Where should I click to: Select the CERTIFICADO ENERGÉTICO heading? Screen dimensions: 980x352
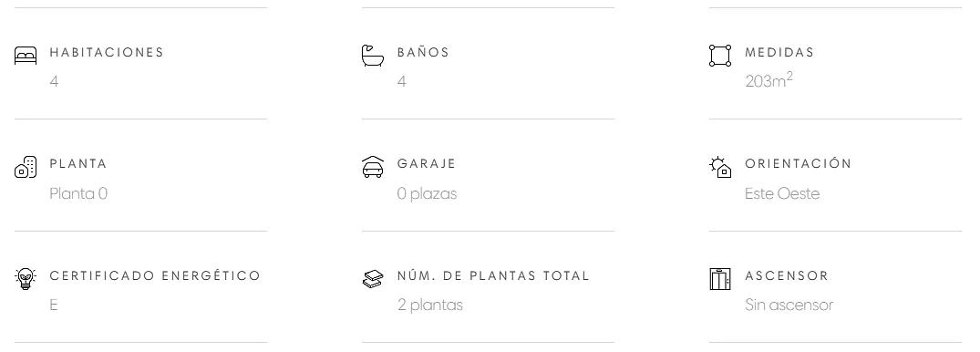coord(155,275)
